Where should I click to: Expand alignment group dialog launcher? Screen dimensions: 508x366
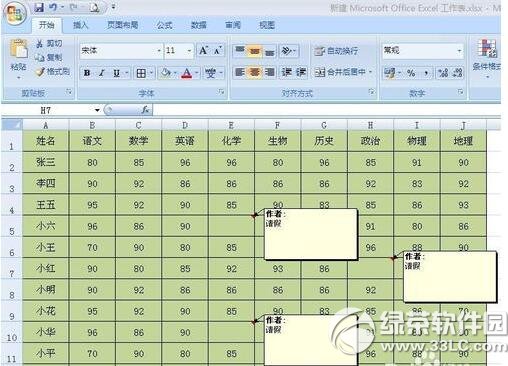[371, 91]
